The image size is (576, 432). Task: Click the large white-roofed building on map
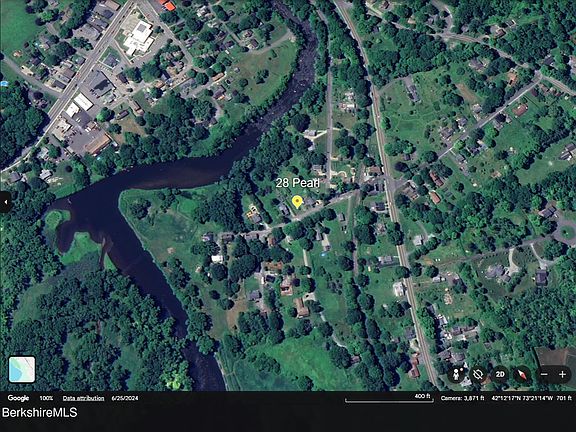tap(139, 38)
